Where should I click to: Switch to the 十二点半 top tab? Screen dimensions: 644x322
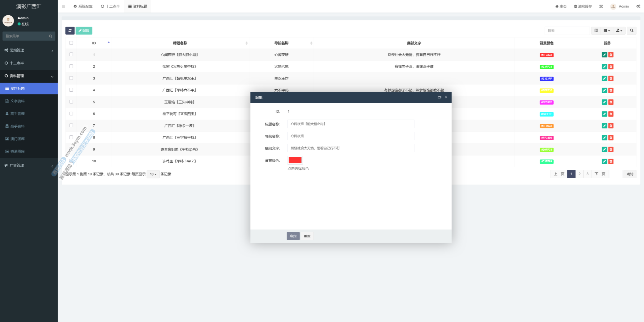(110, 6)
